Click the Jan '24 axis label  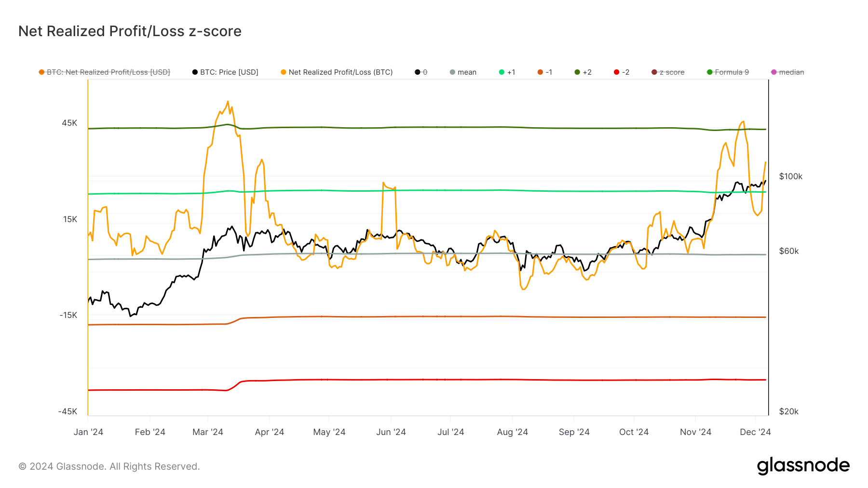pyautogui.click(x=88, y=432)
